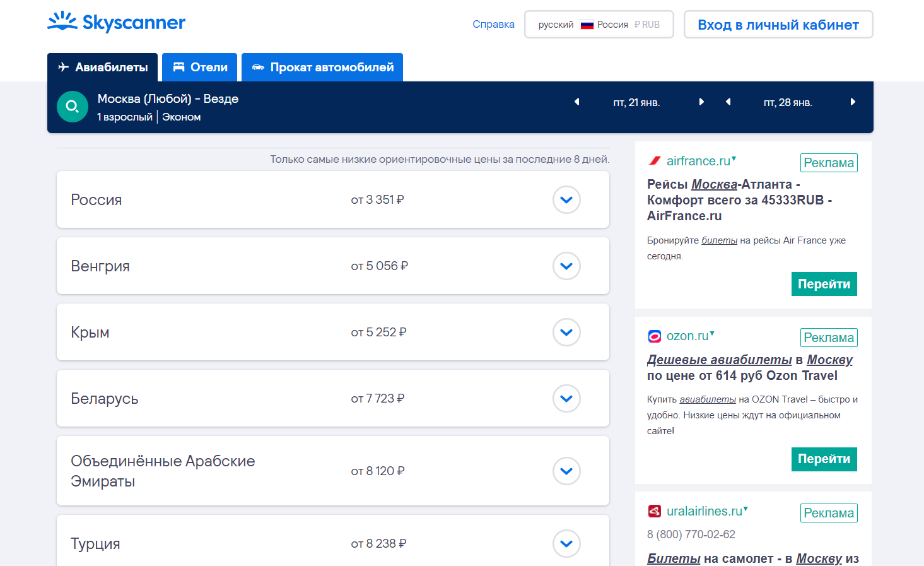Open Дешевые авиабилеты в Москву link
The image size is (924, 566).
(749, 367)
